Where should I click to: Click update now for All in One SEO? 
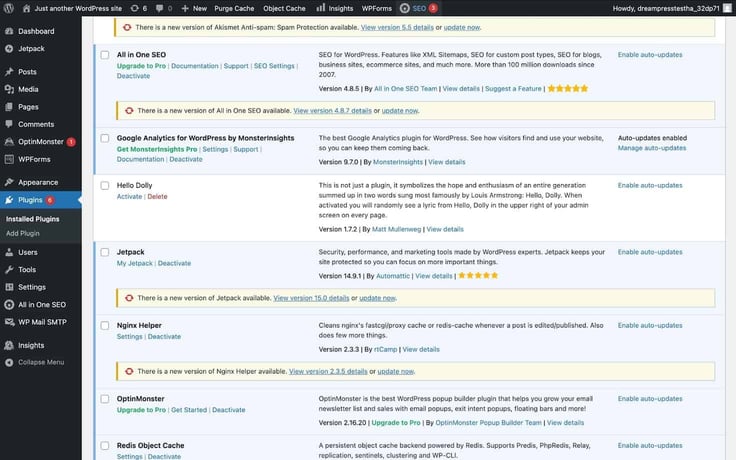pyautogui.click(x=399, y=111)
